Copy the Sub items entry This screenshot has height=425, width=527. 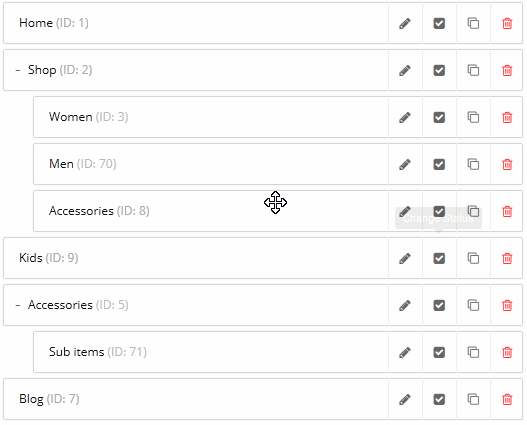[473, 352]
